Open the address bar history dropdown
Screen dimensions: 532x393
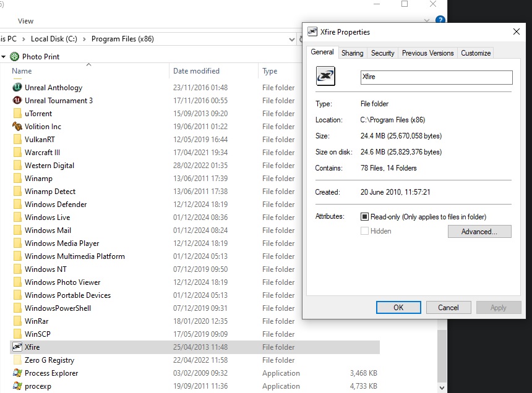click(x=291, y=40)
